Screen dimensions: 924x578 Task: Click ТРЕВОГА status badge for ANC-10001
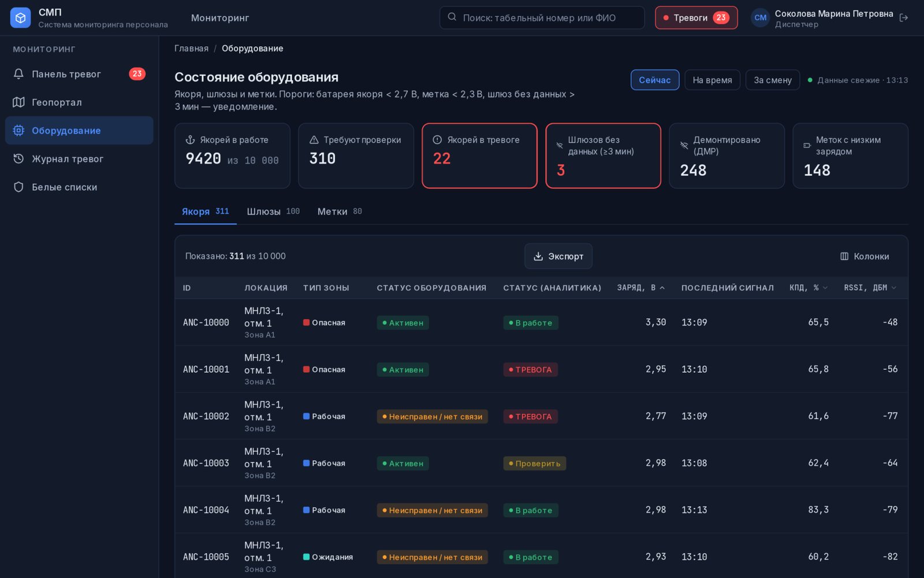click(x=530, y=370)
